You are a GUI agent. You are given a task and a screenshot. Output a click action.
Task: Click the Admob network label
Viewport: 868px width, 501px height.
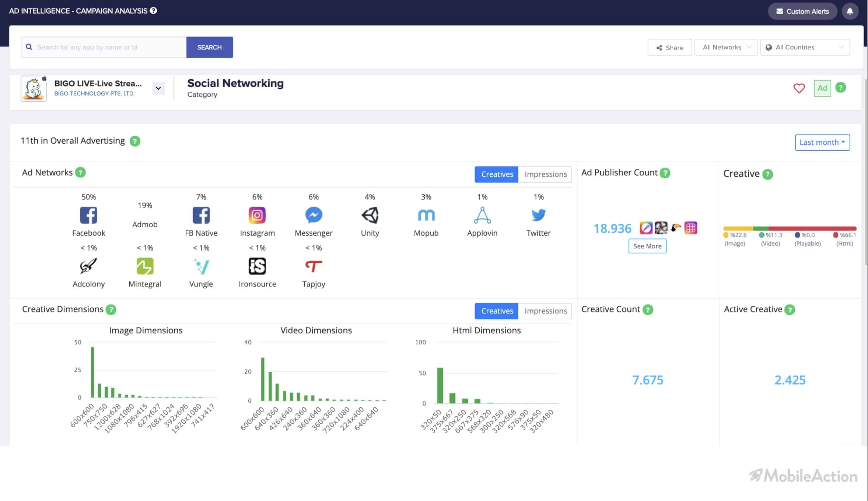(145, 224)
